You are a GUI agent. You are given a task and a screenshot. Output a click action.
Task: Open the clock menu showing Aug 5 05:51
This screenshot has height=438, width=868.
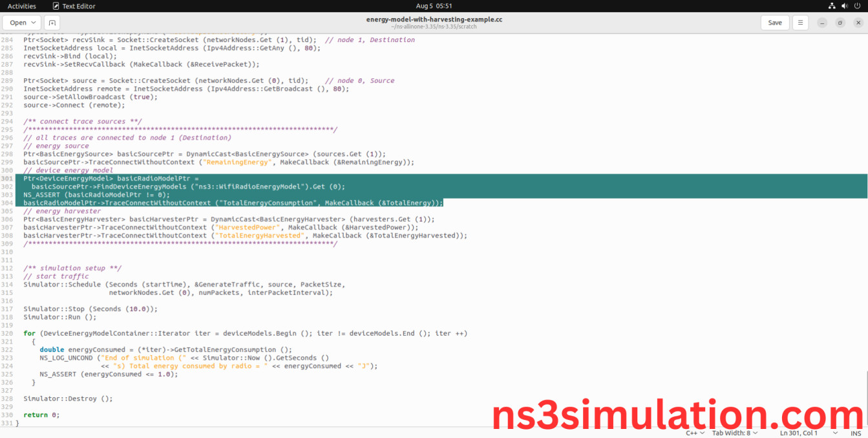[x=434, y=5]
